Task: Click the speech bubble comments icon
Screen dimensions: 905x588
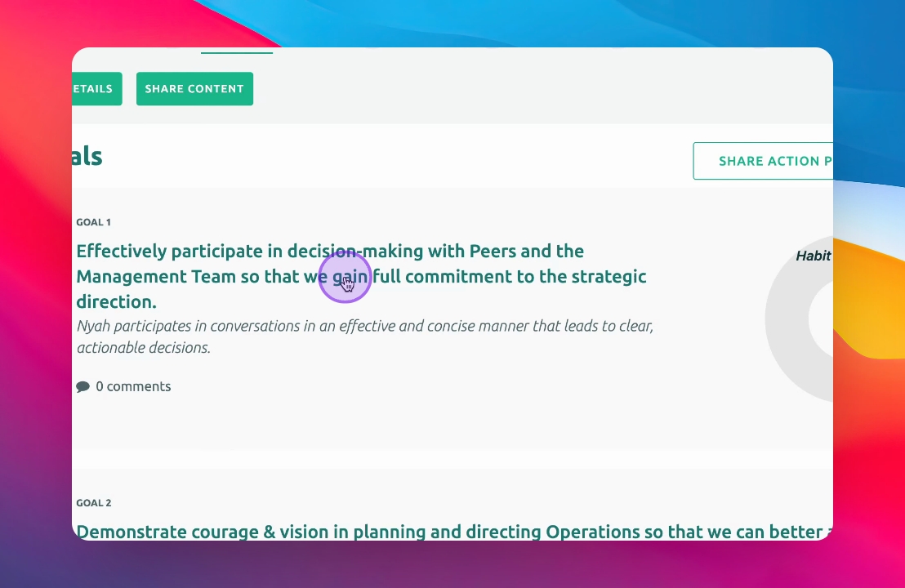Action: [x=83, y=386]
